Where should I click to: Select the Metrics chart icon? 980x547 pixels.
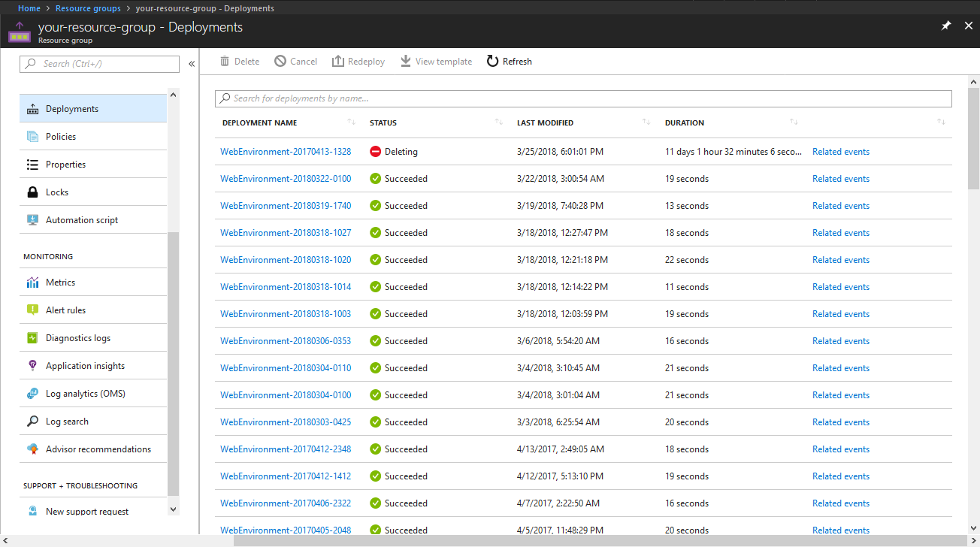tap(33, 282)
